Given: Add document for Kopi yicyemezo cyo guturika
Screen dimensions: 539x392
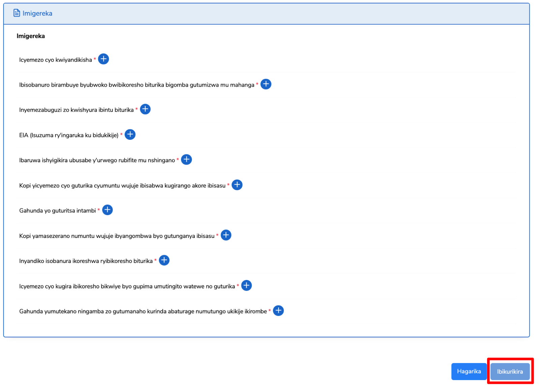Looking at the screenshot, I should (237, 185).
